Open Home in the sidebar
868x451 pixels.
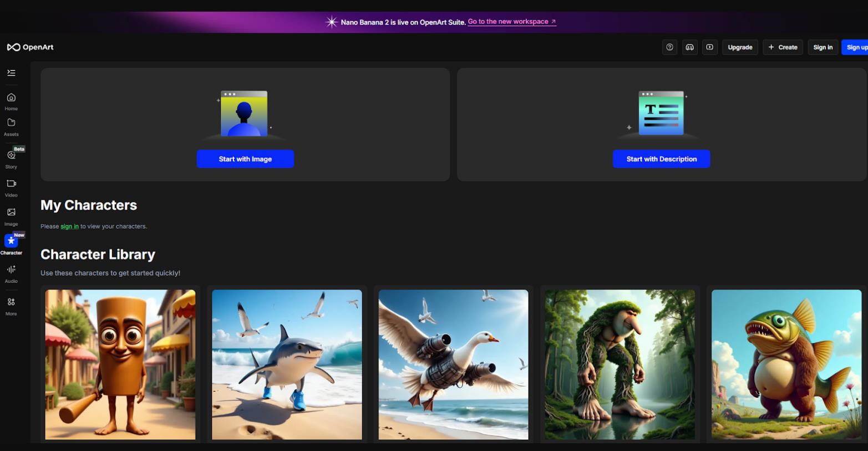[x=11, y=102]
